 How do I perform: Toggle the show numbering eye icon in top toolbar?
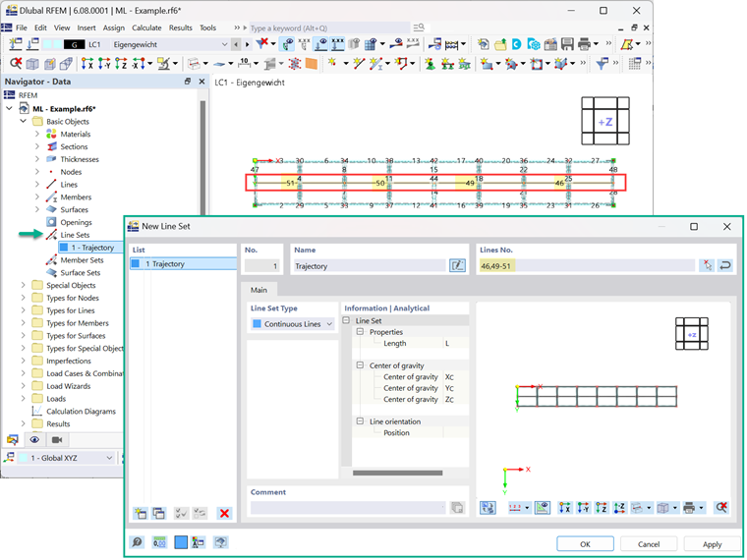[288, 44]
